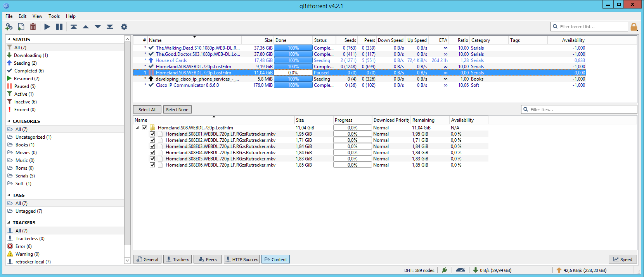Toggle alternative speed limits speedometer icon
The image size is (644, 277).
click(460, 270)
